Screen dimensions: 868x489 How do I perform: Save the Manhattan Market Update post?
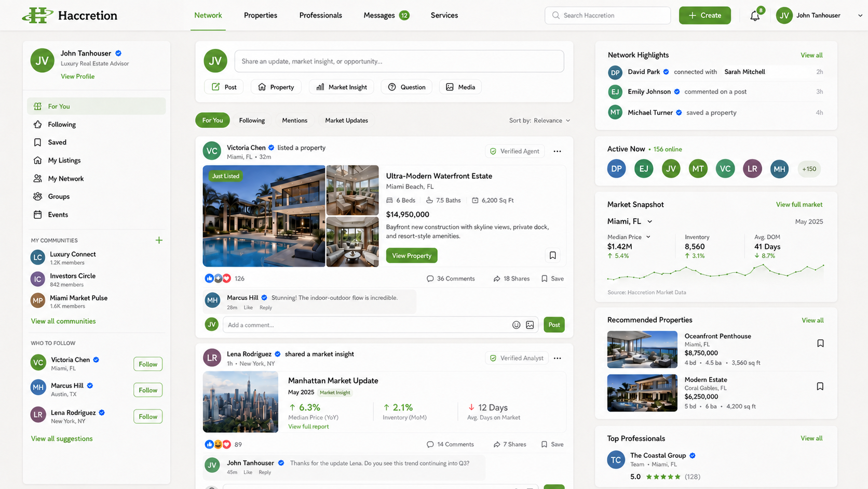552,444
